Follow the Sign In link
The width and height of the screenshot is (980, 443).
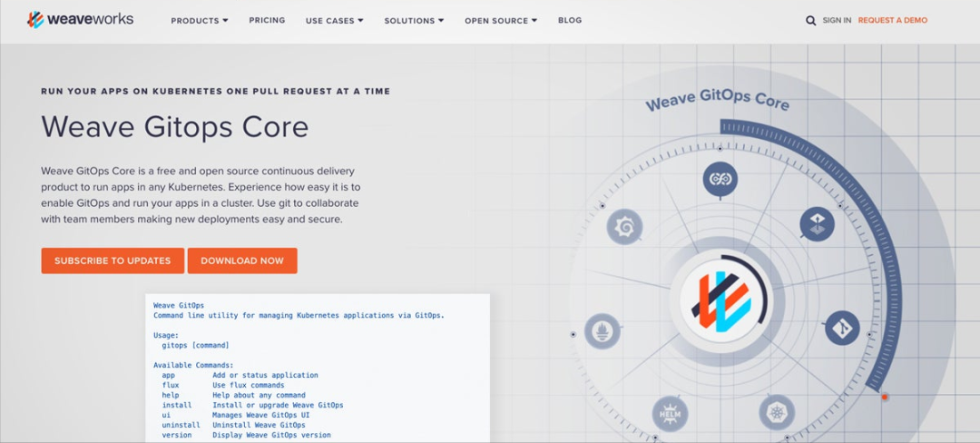pos(837,20)
